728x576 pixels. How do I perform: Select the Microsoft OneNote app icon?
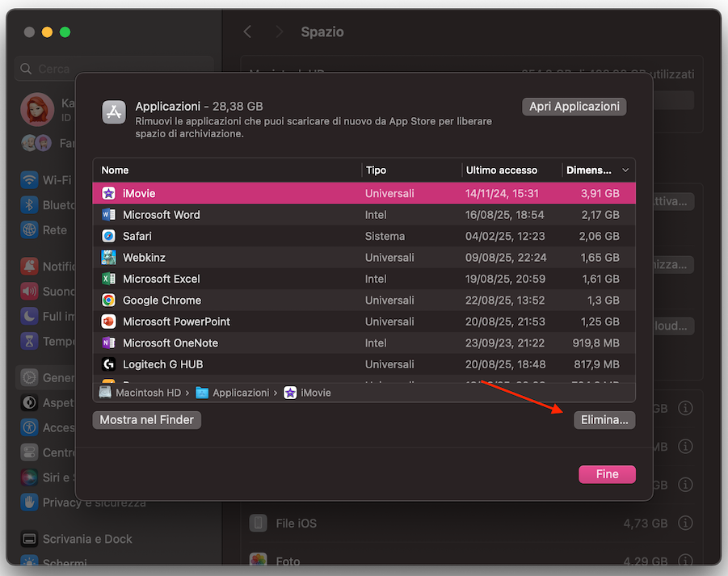point(107,343)
